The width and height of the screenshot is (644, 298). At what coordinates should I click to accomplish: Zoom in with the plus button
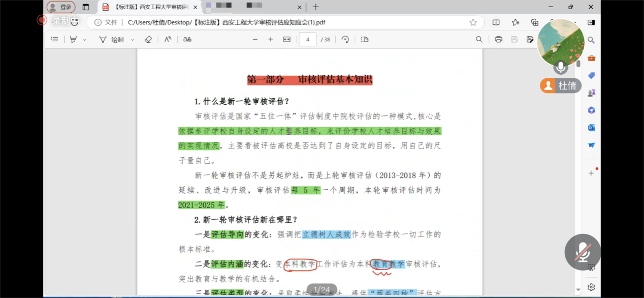coord(271,40)
